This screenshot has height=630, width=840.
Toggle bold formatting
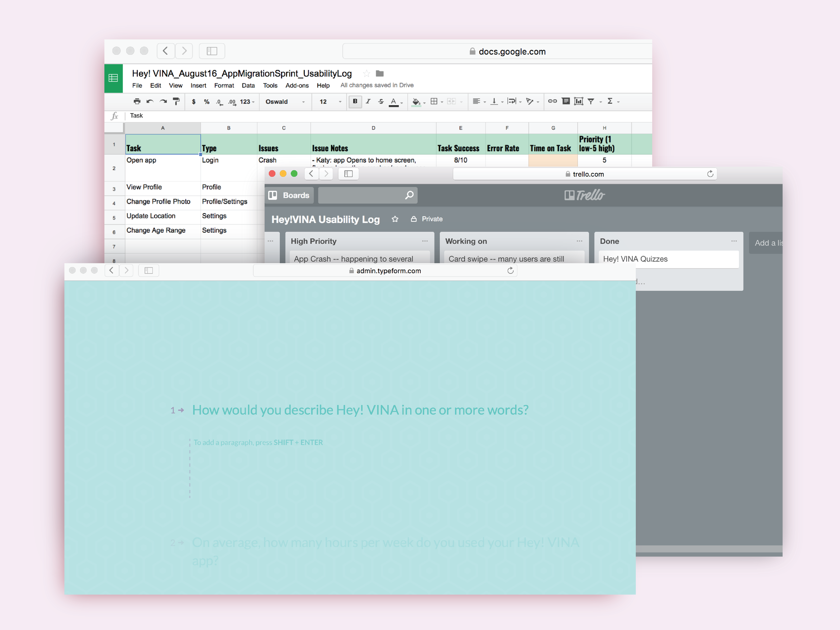(355, 101)
